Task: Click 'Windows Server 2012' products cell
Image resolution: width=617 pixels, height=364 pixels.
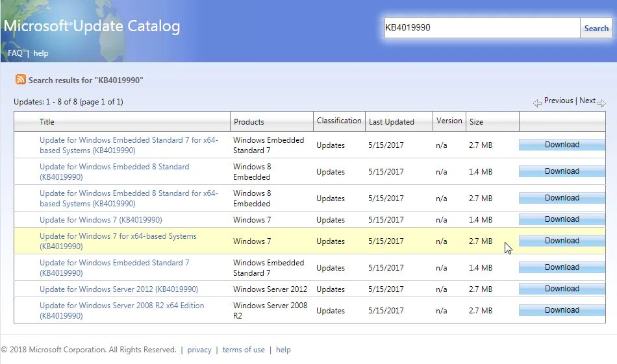Action: (x=270, y=289)
